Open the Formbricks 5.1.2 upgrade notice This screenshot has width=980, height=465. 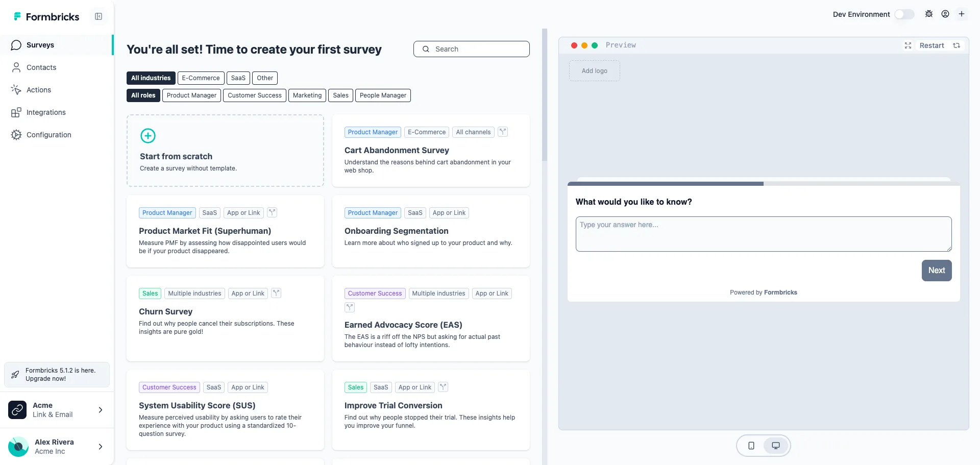click(57, 375)
